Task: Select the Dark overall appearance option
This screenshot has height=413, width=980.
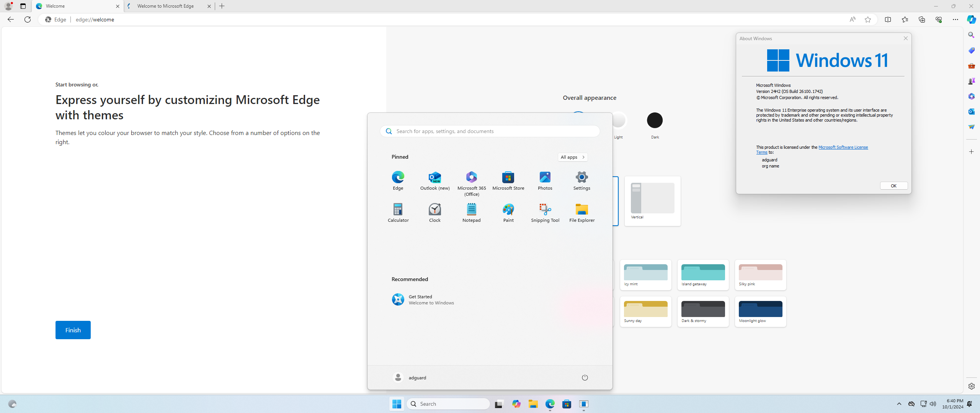Action: 655,120
